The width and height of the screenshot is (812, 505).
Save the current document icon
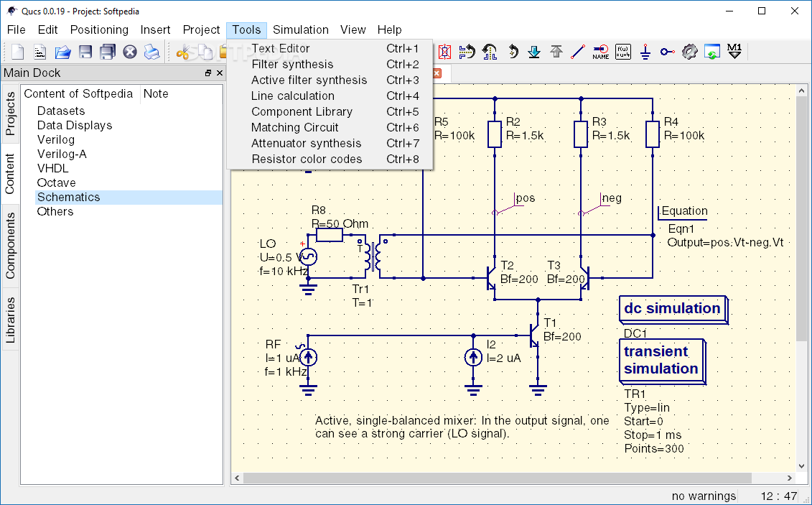click(85, 52)
